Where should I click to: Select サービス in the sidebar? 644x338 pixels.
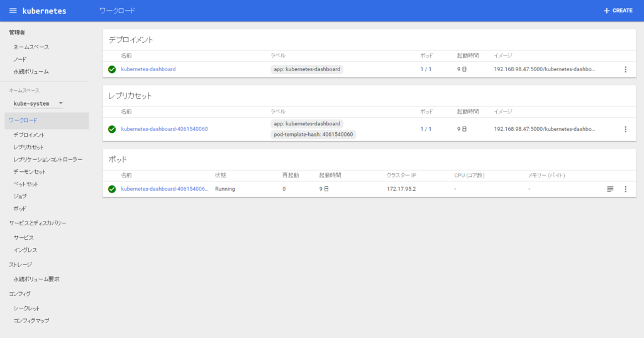pyautogui.click(x=23, y=238)
